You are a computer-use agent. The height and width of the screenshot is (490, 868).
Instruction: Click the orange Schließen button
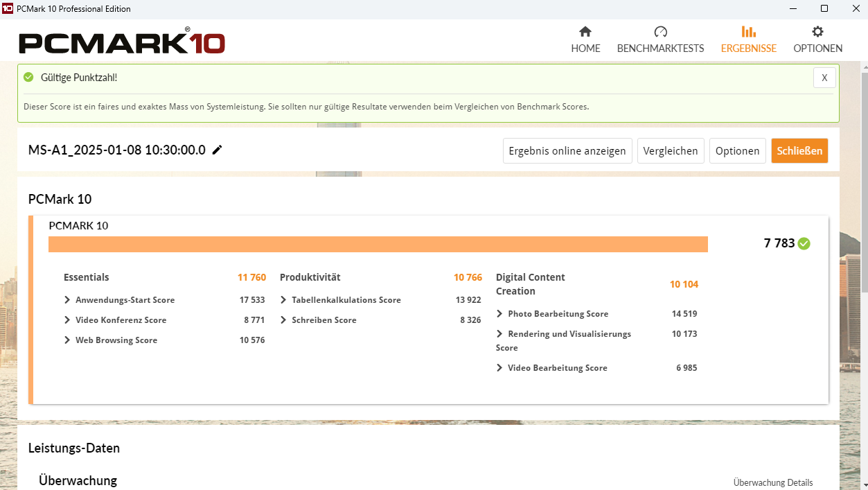pyautogui.click(x=799, y=151)
